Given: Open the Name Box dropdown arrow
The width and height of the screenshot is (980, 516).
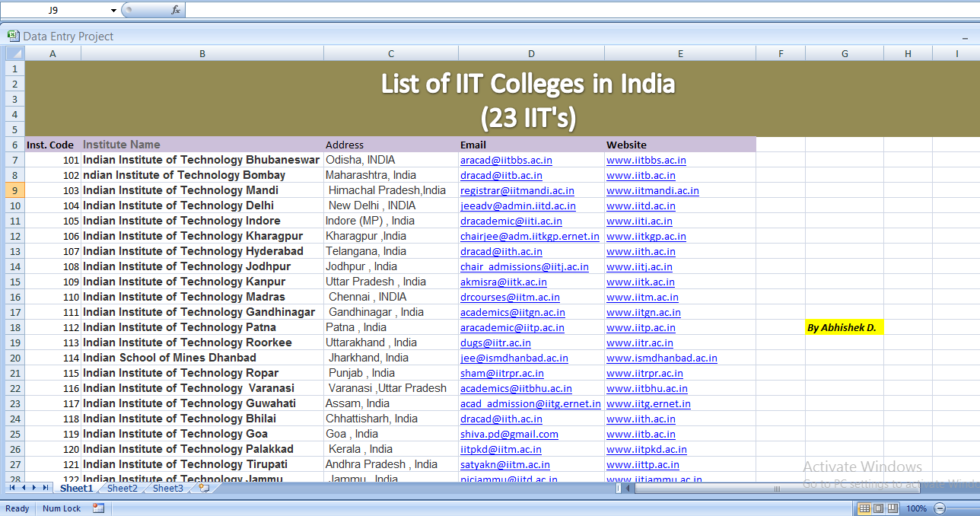Looking at the screenshot, I should click(x=112, y=10).
